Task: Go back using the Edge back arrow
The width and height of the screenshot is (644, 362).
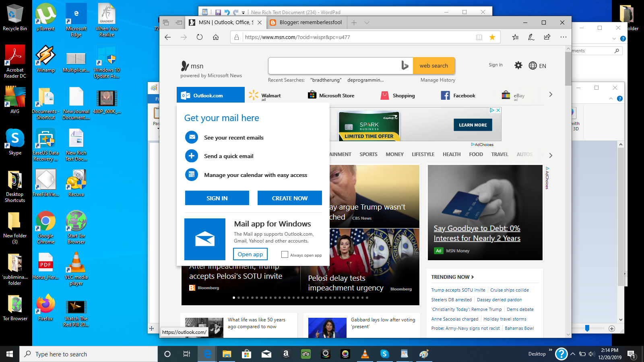Action: [168, 37]
